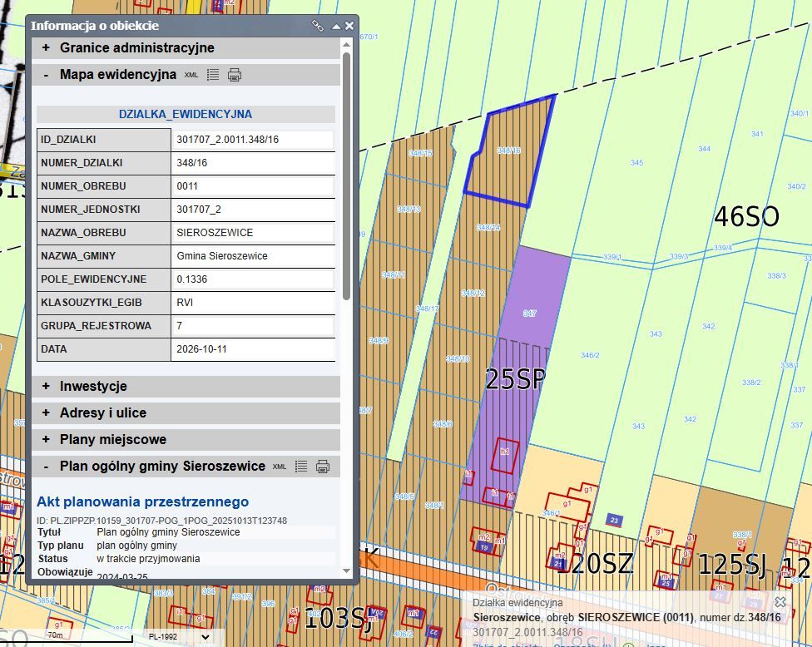Image resolution: width=812 pixels, height=647 pixels.
Task: Click the 46SO zone label on map
Action: (x=746, y=216)
